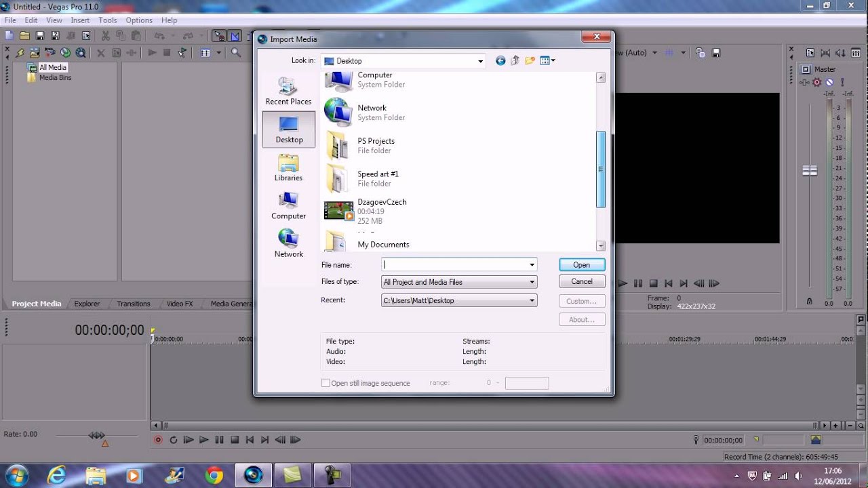Open the Edit menu
868x488 pixels.
click(31, 20)
